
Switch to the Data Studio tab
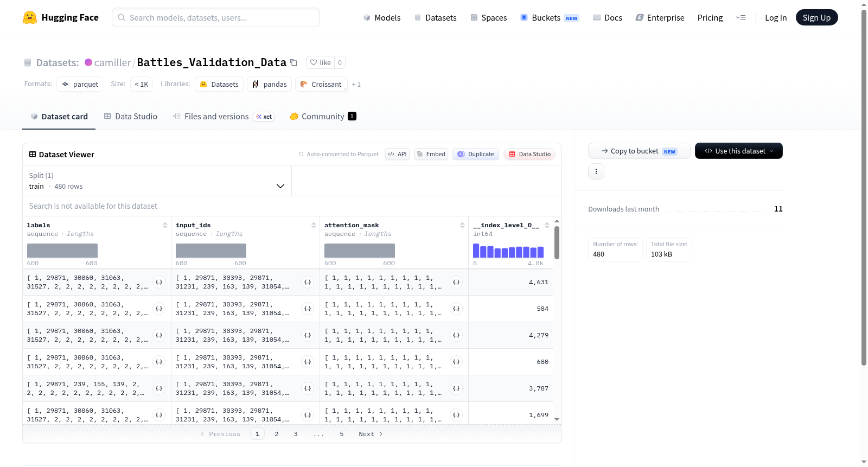point(131,117)
